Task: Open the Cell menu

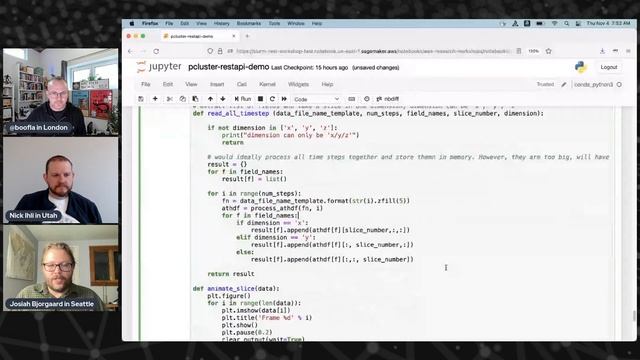Action: click(x=242, y=84)
